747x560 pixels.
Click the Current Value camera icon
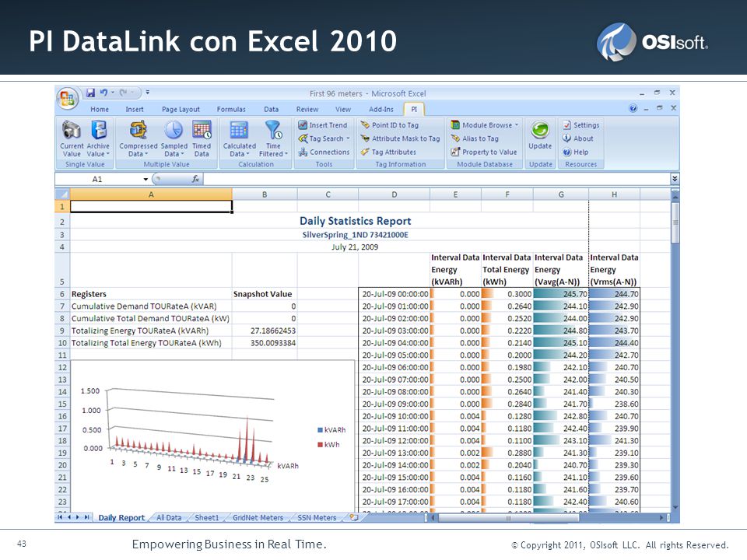click(72, 130)
